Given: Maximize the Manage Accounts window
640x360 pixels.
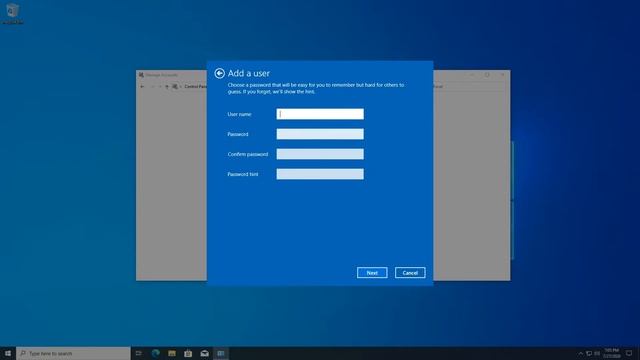Looking at the screenshot, I should pyautogui.click(x=487, y=75).
